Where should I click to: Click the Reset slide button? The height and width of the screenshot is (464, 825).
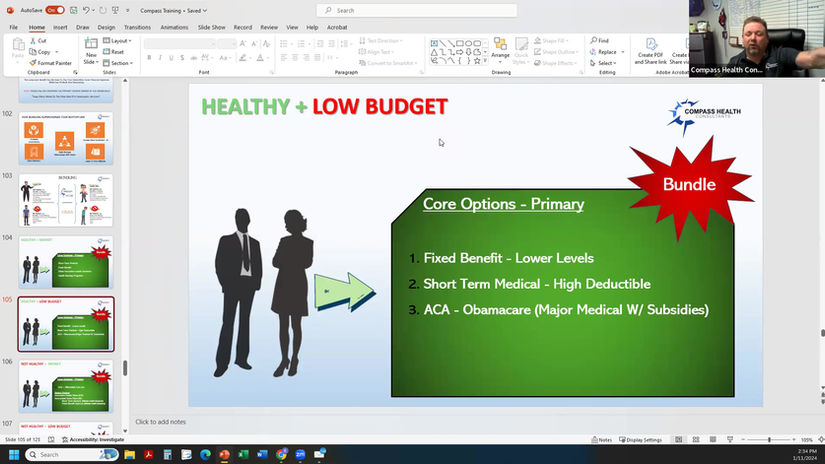click(114, 52)
